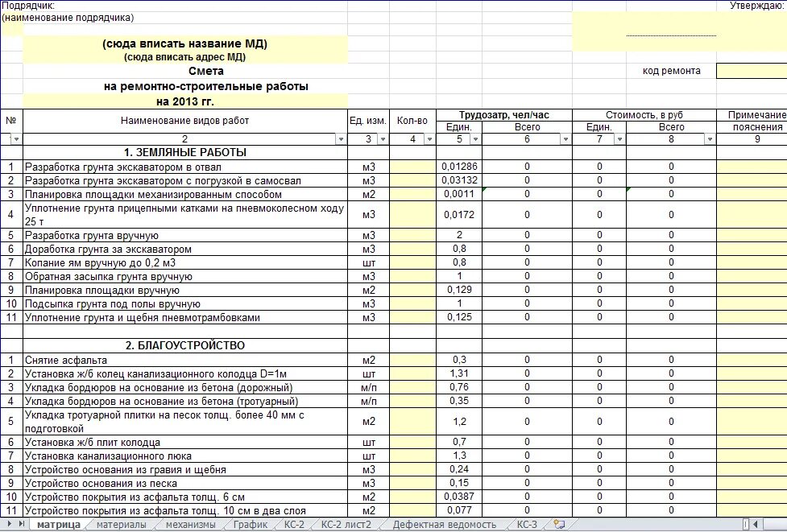Click the Insert Worksheet icon after КС-3 tab
Screen dimensions: 787x532
point(558,525)
